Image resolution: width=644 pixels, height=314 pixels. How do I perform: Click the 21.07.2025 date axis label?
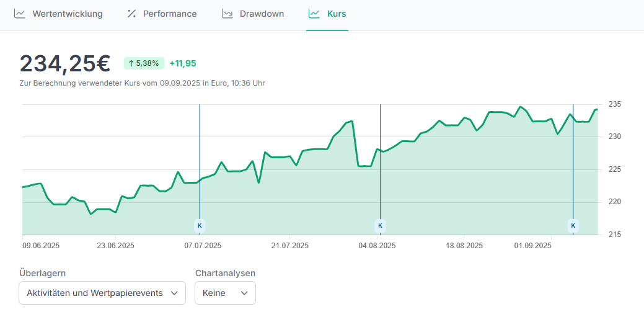click(x=290, y=246)
